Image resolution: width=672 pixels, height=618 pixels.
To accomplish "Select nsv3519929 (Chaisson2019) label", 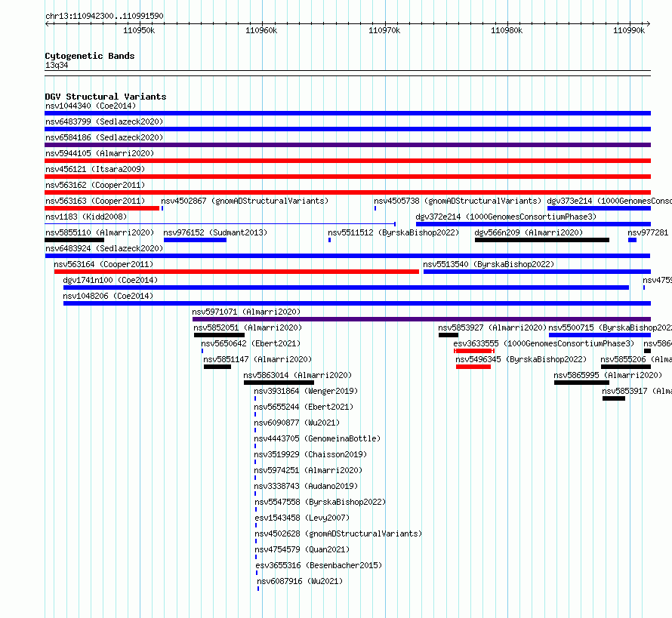I will click(310, 454).
